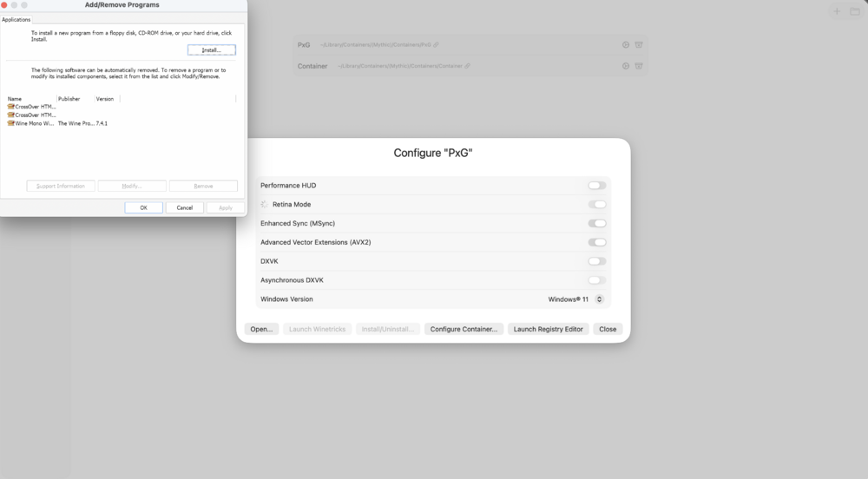Click Launch Registry Editor

click(x=548, y=329)
